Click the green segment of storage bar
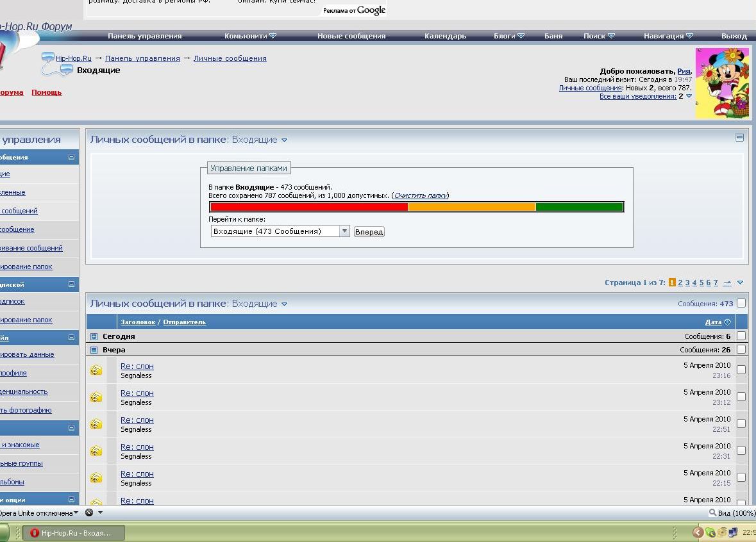 579,207
